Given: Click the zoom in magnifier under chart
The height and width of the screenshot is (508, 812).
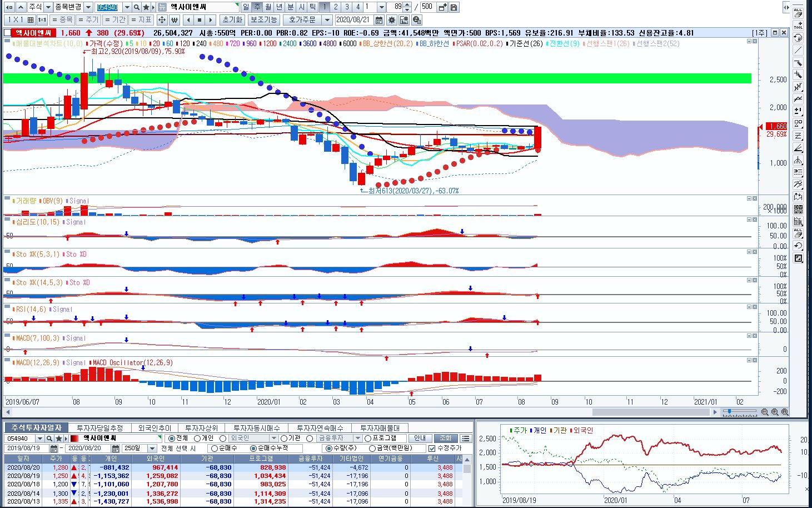Looking at the screenshot, I should pos(775,412).
